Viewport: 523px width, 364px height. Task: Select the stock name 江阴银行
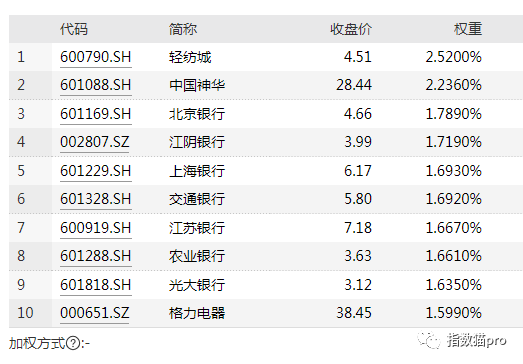point(197,142)
